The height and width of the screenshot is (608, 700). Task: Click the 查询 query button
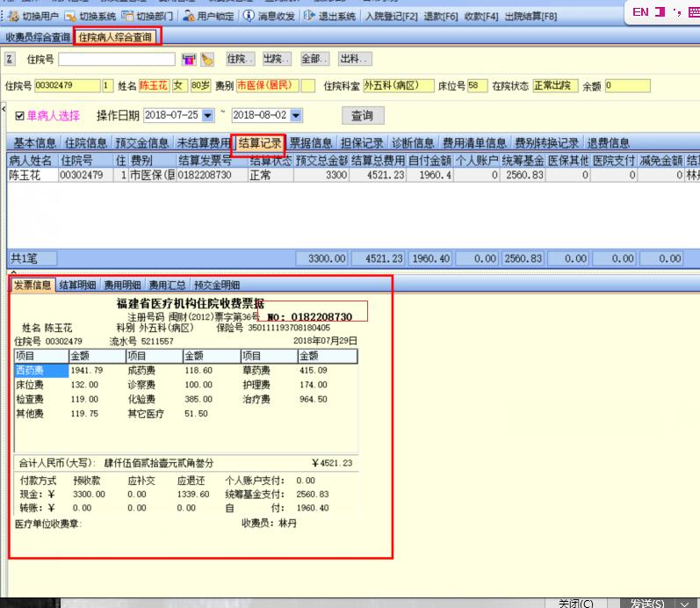pyautogui.click(x=362, y=115)
